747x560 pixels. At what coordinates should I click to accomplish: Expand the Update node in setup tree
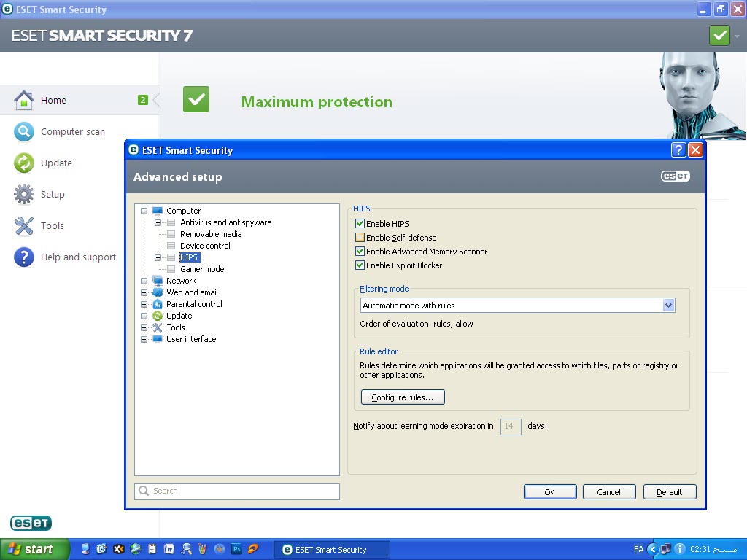point(144,316)
